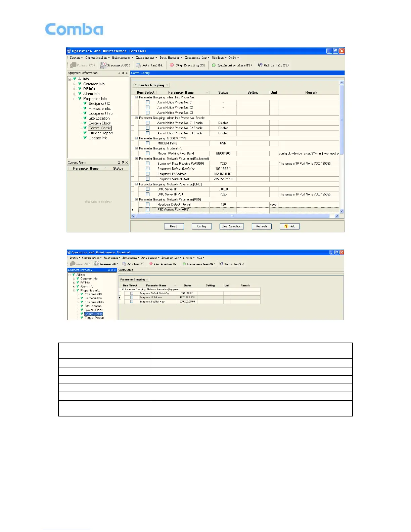The height and width of the screenshot is (532, 411).
Task: Tick the MODEM TYPE item checkbox
Action: point(147,143)
